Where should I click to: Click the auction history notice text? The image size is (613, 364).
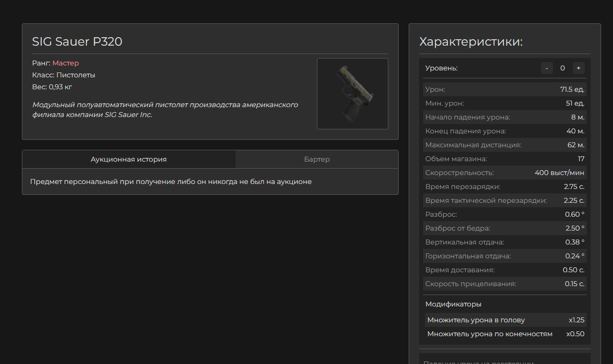171,182
